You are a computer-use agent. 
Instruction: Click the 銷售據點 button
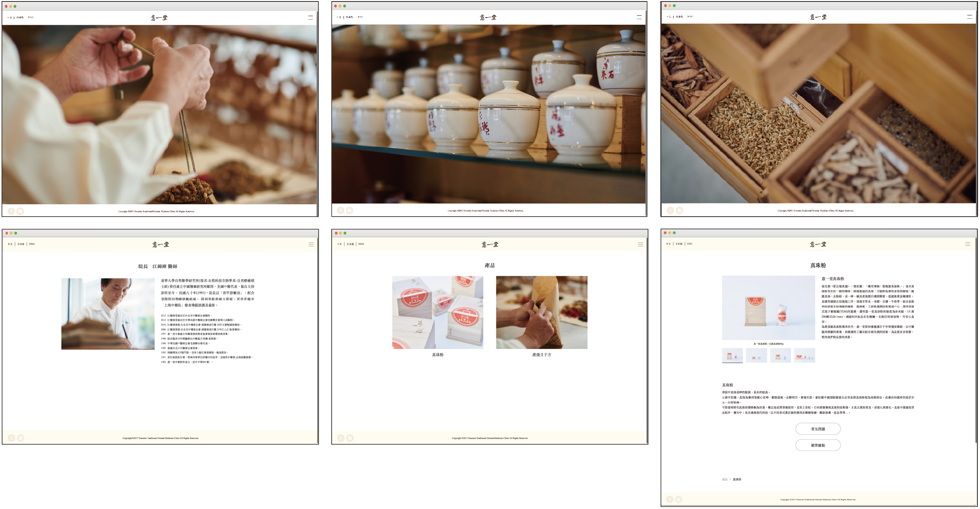coord(817,445)
